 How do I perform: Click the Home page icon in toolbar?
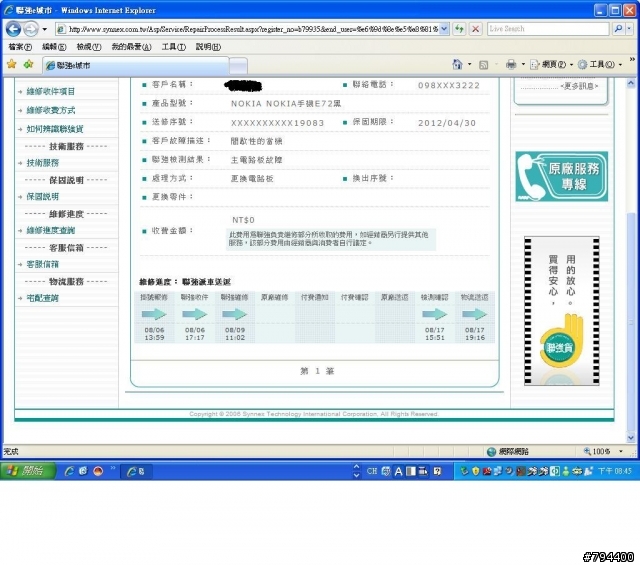(457, 64)
